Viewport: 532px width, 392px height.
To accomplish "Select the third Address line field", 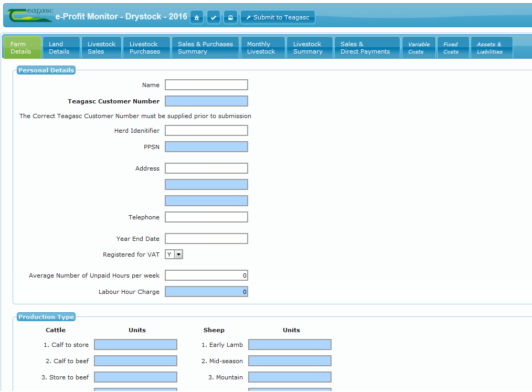I will click(206, 201).
